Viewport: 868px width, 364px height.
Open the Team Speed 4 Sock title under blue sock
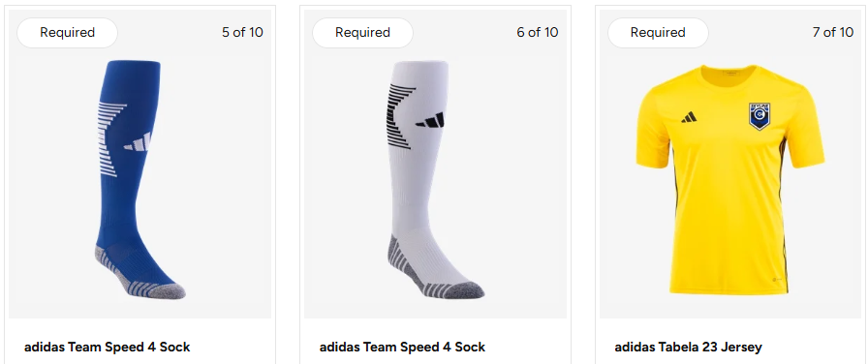[x=108, y=348]
